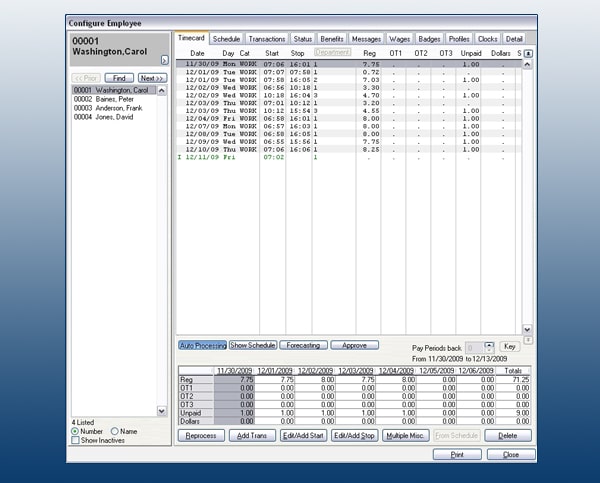
Task: Click timecard grid scroll up arrow
Action: point(527,64)
